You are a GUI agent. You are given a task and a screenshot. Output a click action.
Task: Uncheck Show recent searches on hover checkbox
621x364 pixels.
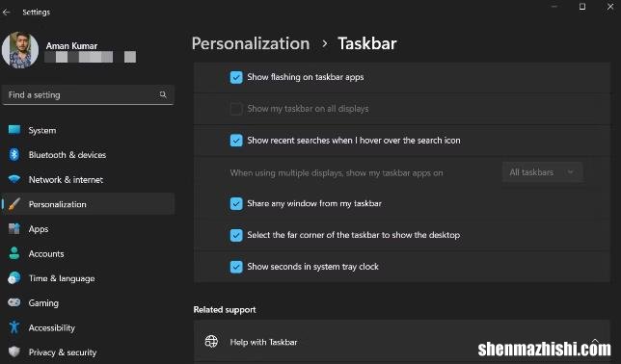tap(236, 141)
